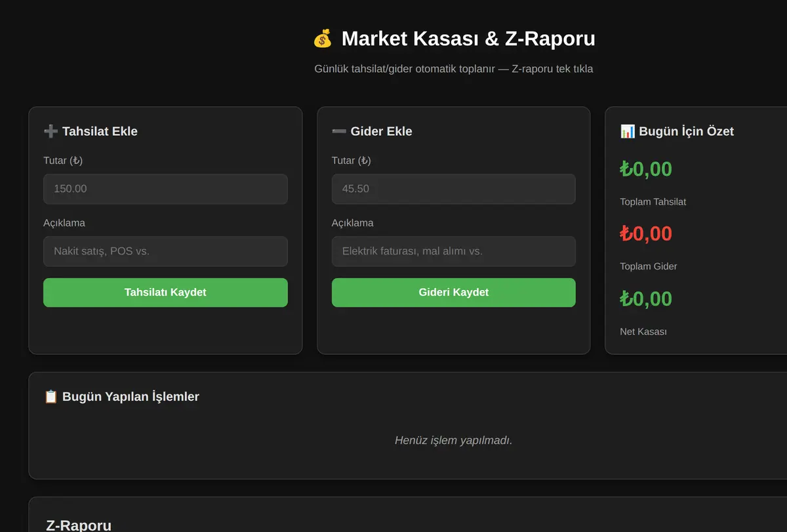
Task: Click the 'Gider Ekle' heading text
Action: pyautogui.click(x=382, y=131)
